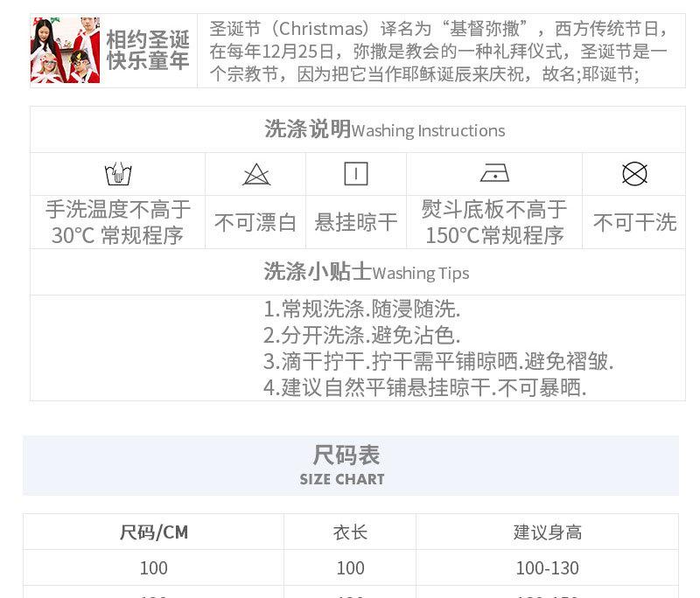Image resolution: width=700 pixels, height=598 pixels.
Task: Click the iron temperature icon
Action: coord(494,174)
